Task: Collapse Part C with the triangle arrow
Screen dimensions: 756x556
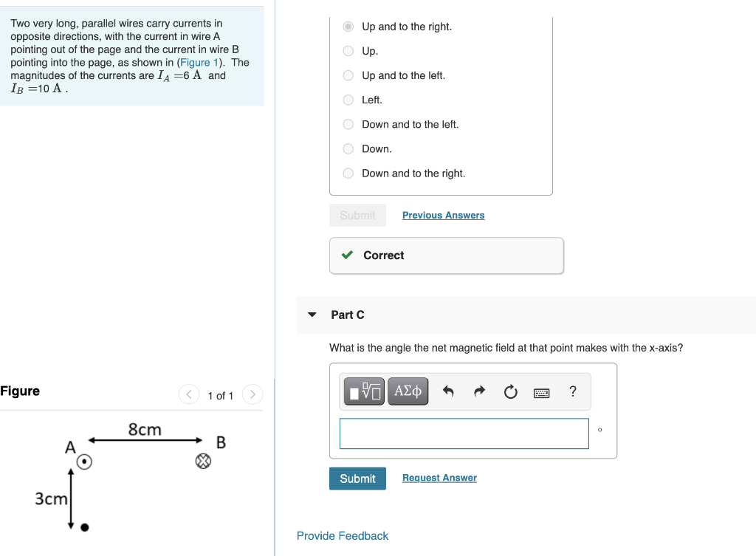Action: 312,315
